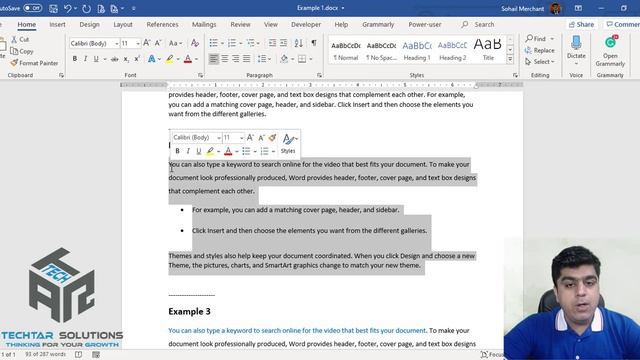
Task: Toggle Bold in the ribbon Font group
Action: (75, 59)
